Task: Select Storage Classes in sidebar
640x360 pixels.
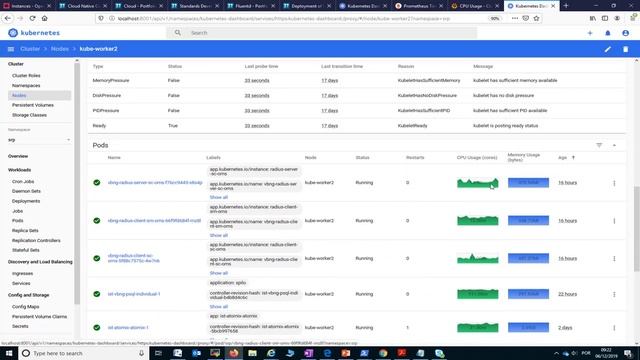Action: [29, 115]
